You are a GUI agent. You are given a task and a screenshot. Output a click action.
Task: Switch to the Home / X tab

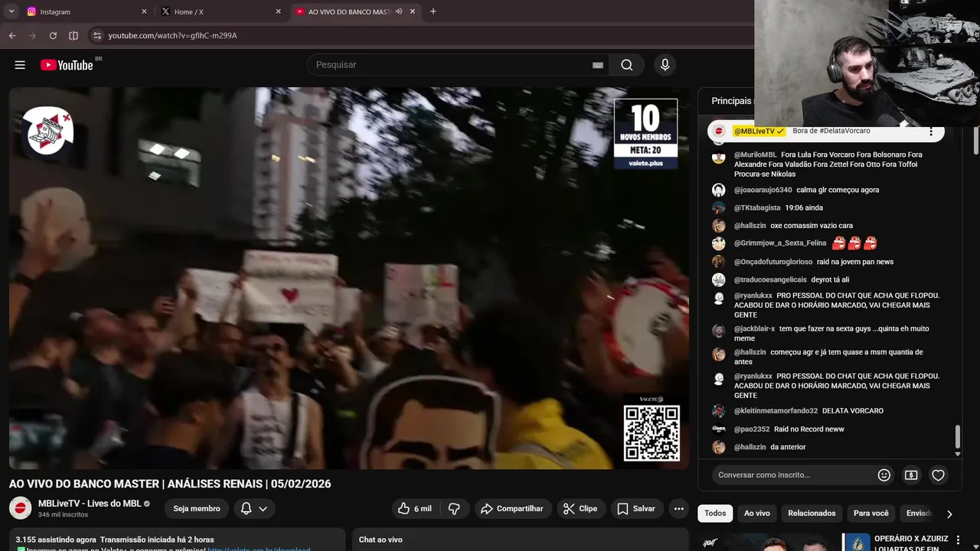[x=220, y=11]
